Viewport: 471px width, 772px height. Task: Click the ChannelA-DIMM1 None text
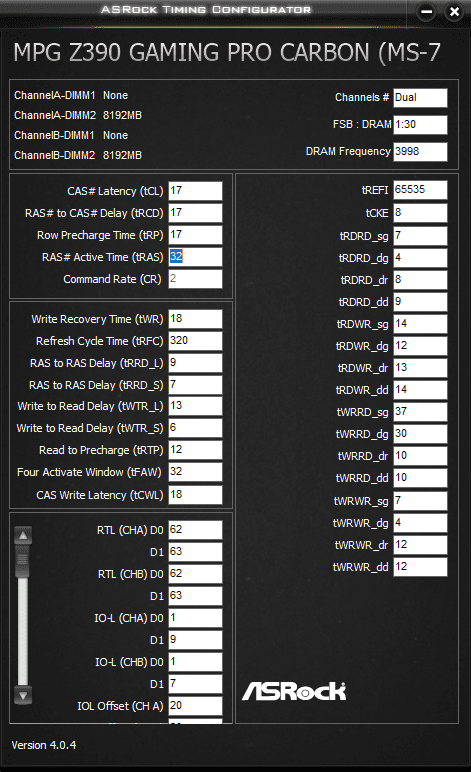[x=71, y=95]
